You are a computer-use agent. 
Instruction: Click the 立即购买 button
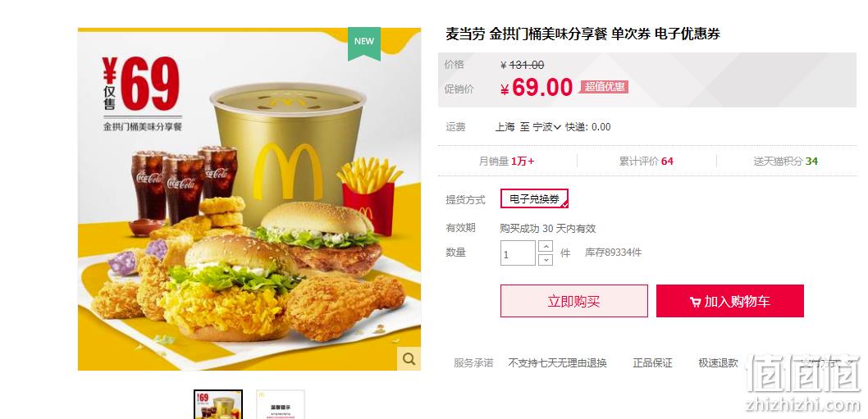coord(574,301)
